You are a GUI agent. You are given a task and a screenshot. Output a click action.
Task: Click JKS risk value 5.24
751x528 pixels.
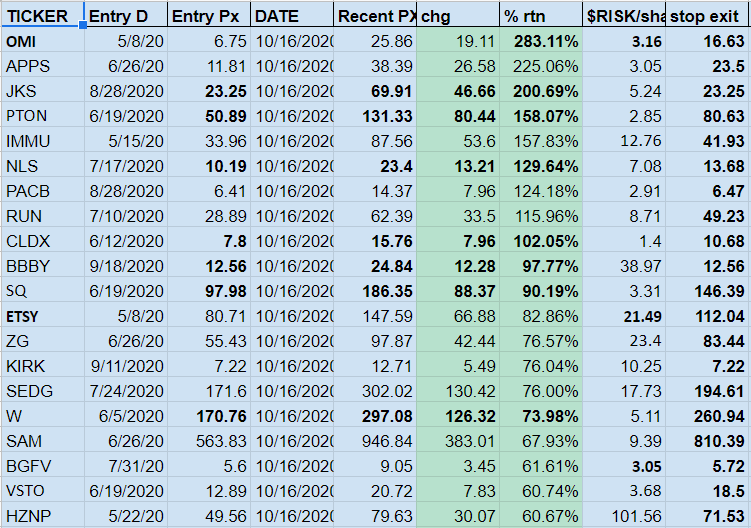click(624, 91)
